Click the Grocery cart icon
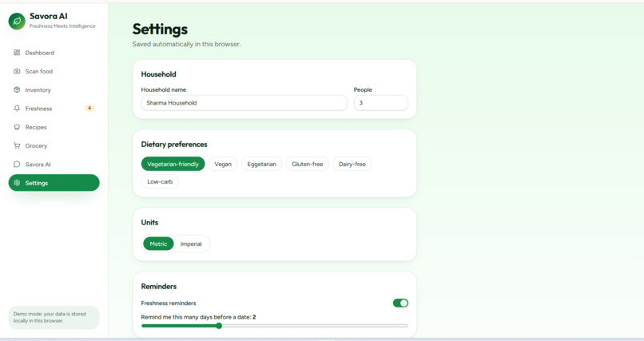Screen dimensions: 644x341 (17, 145)
